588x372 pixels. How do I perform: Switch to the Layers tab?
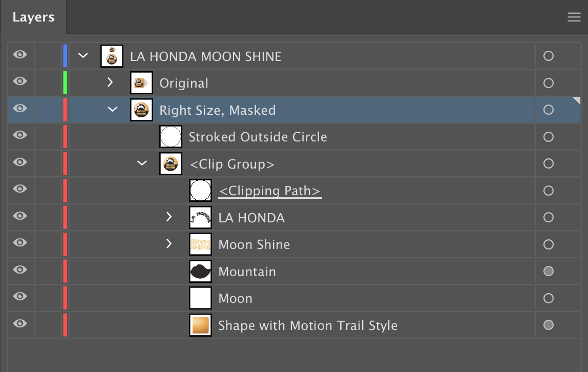click(x=33, y=17)
